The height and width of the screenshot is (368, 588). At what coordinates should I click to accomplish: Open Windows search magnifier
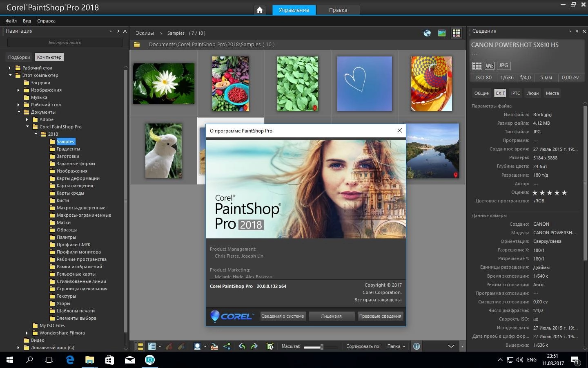tap(29, 360)
